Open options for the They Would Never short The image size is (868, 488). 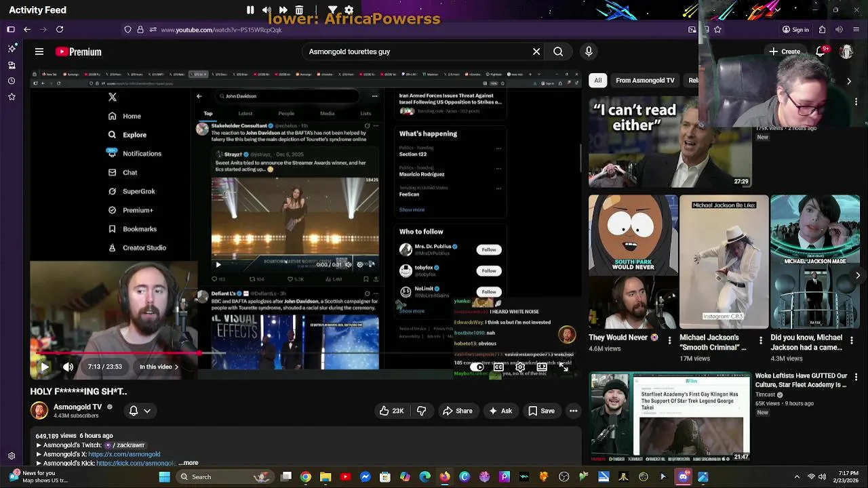point(670,340)
